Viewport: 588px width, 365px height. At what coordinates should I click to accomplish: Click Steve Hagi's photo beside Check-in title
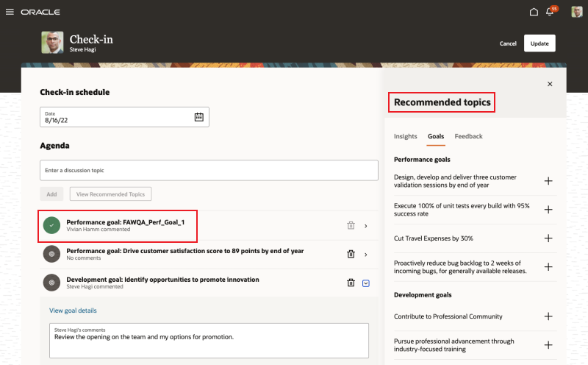point(52,43)
